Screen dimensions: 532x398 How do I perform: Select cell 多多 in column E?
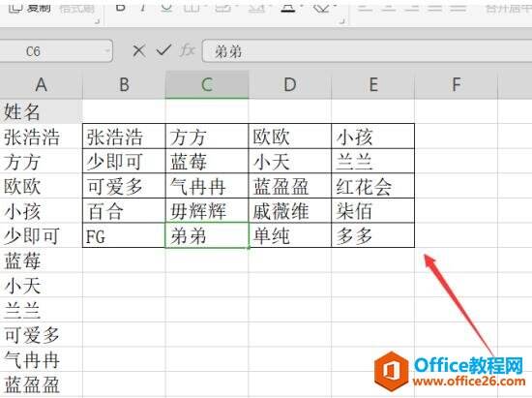click(x=372, y=235)
